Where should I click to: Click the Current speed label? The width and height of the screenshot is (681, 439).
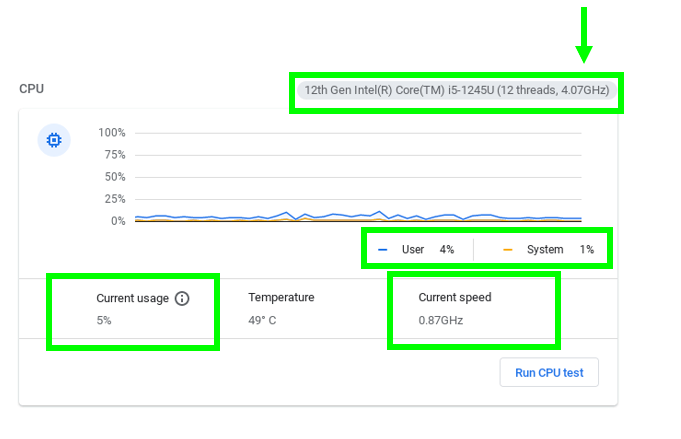click(x=454, y=297)
